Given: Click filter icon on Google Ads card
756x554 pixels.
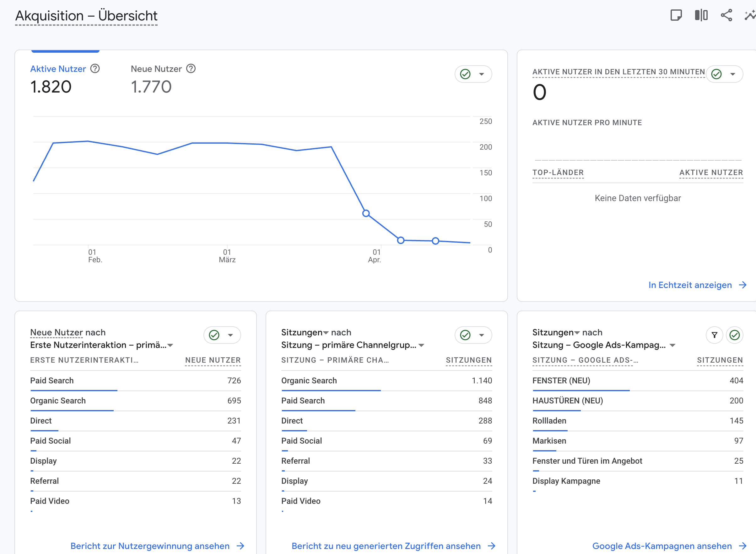Looking at the screenshot, I should click(x=714, y=335).
